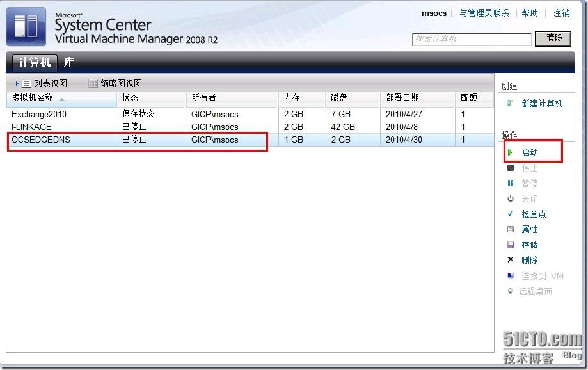Viewport: 588px width, 370px height.
Task: Open 属性 (Properties) using its icon
Action: tap(509, 229)
